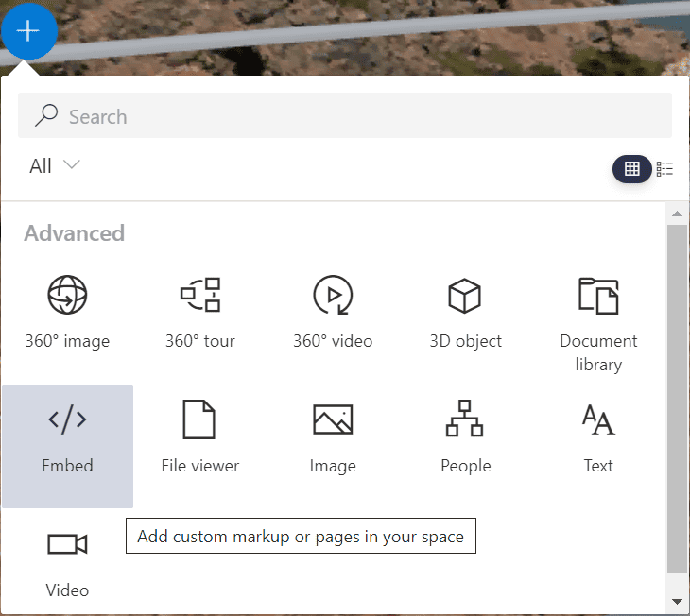The width and height of the screenshot is (690, 616).
Task: Click the Search input field
Action: 345,115
